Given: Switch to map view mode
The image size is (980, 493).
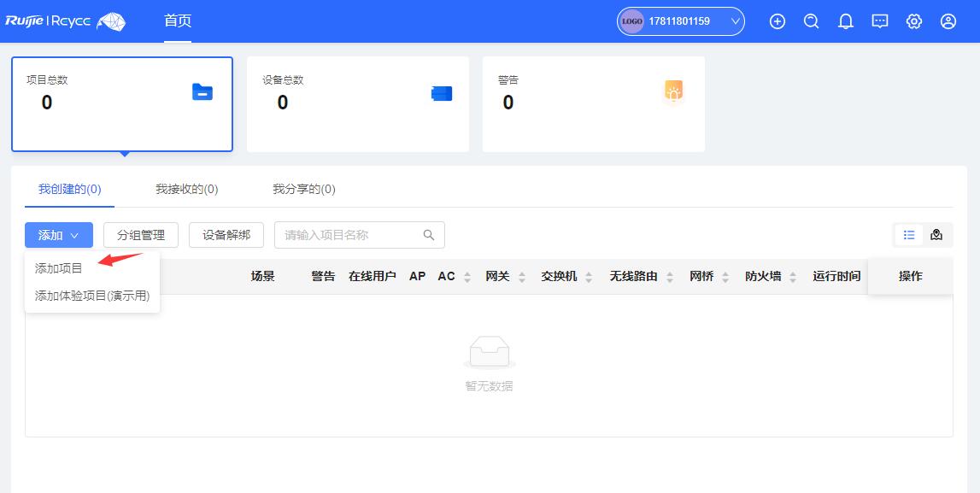Looking at the screenshot, I should (x=936, y=235).
